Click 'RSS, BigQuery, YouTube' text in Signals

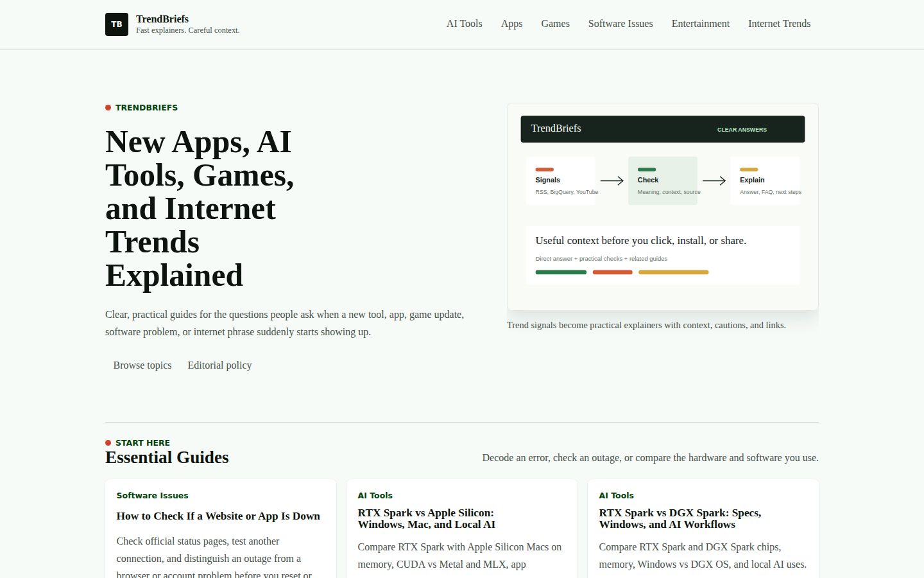tap(567, 192)
